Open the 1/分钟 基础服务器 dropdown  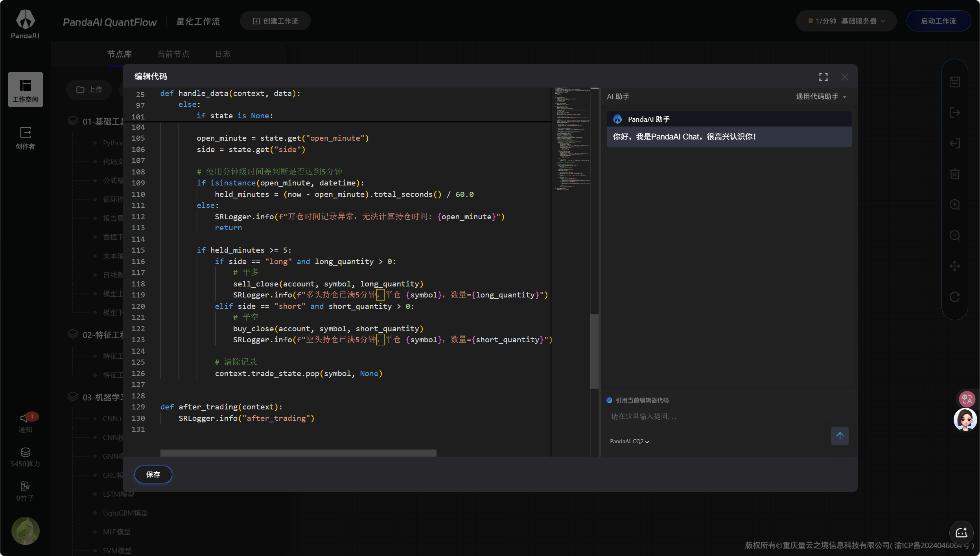click(x=846, y=21)
